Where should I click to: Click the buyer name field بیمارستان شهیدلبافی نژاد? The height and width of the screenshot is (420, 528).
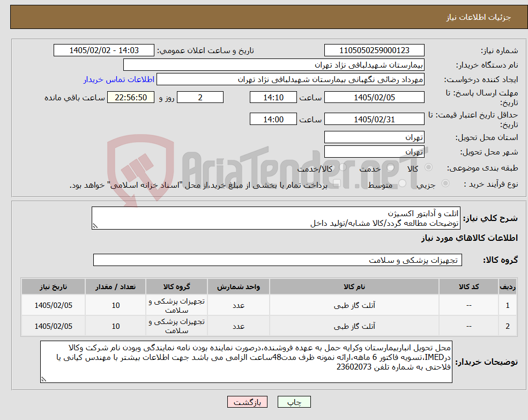(274, 65)
